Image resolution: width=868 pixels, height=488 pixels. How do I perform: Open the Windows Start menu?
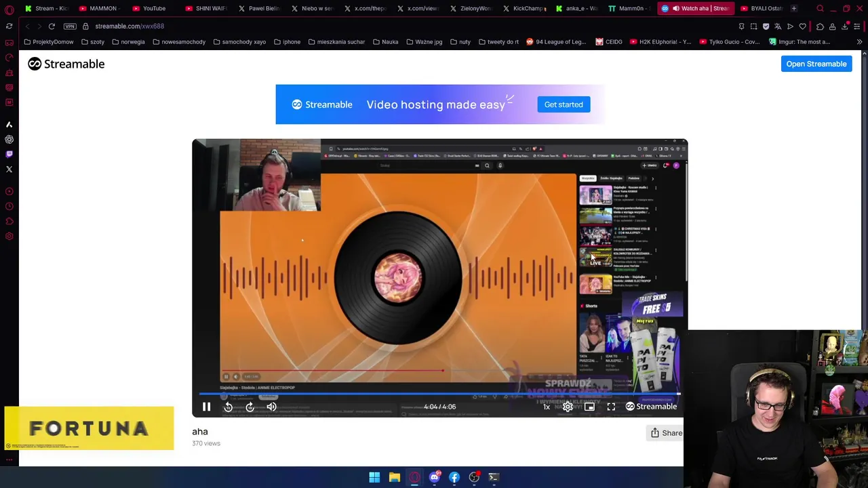click(x=374, y=477)
